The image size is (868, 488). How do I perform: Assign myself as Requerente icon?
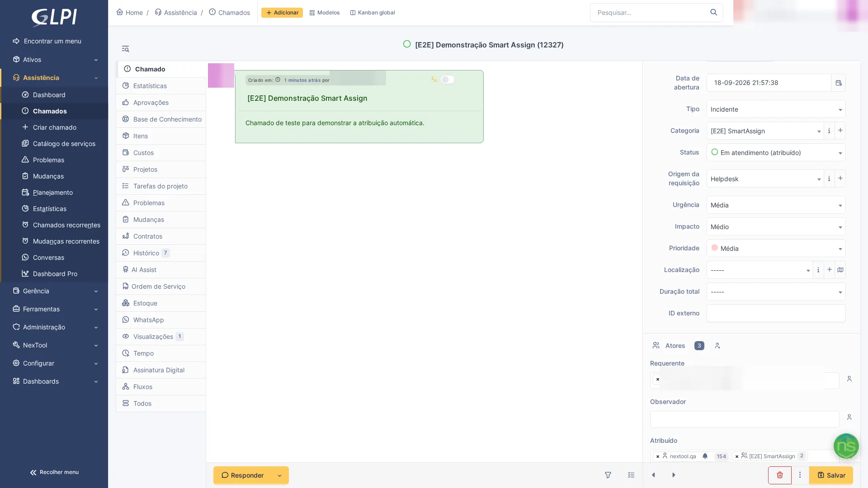pos(849,379)
